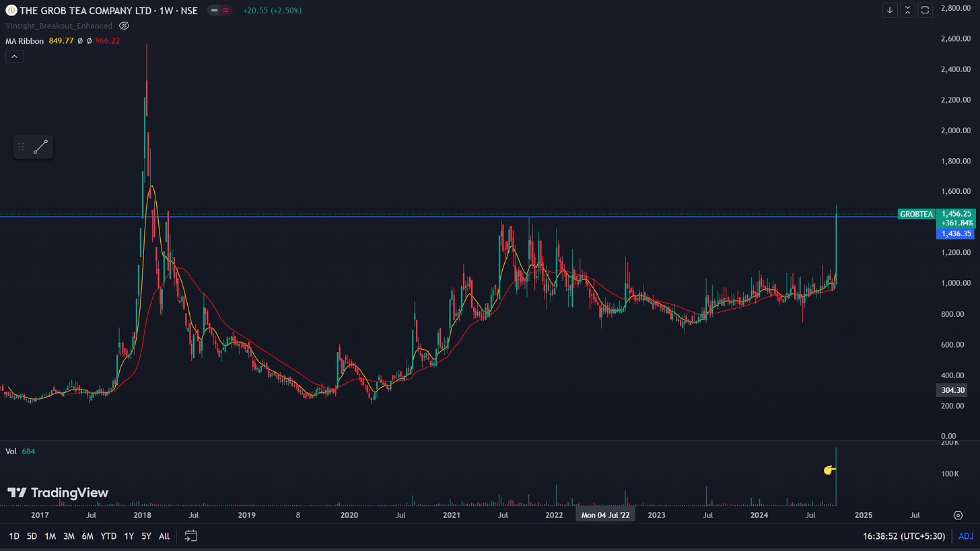Select the 5Y time range
This screenshot has width=980, height=551.
(146, 536)
